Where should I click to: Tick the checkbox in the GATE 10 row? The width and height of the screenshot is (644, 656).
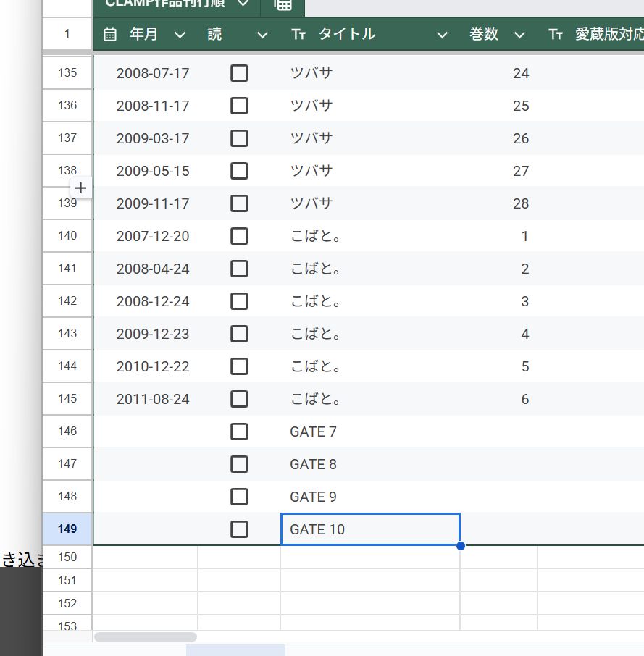click(x=239, y=530)
